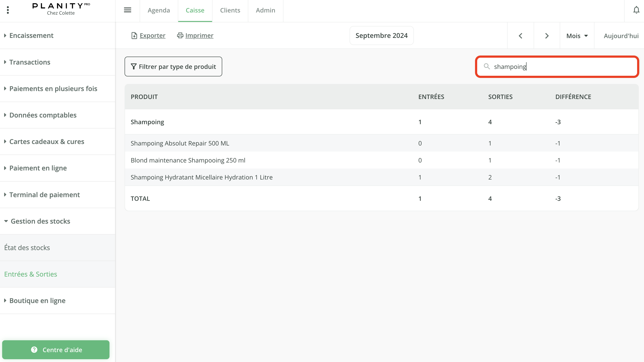Viewport: 644px width, 362px height.
Task: Switch to the Clients tab
Action: (230, 10)
